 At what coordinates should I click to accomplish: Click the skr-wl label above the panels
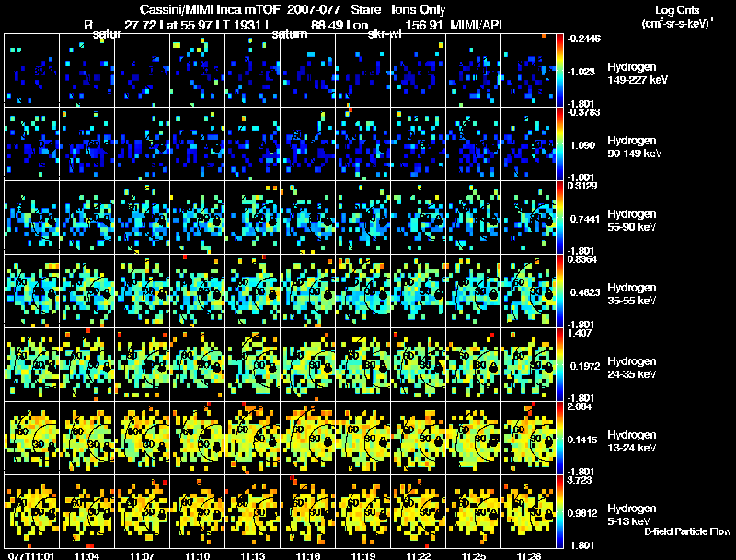click(x=385, y=34)
